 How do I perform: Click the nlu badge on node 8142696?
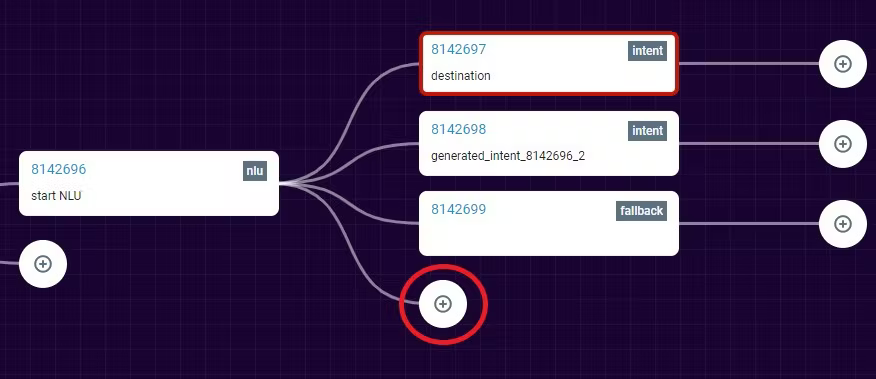point(255,171)
